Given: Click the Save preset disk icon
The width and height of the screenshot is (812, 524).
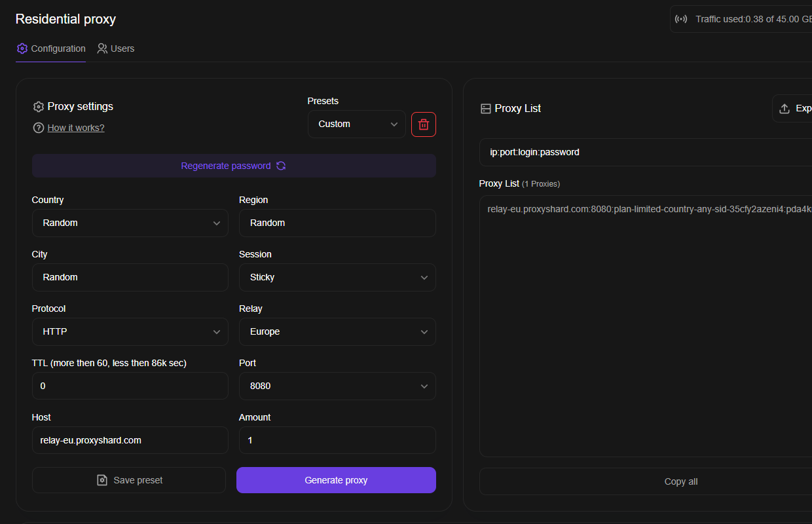Looking at the screenshot, I should point(102,480).
